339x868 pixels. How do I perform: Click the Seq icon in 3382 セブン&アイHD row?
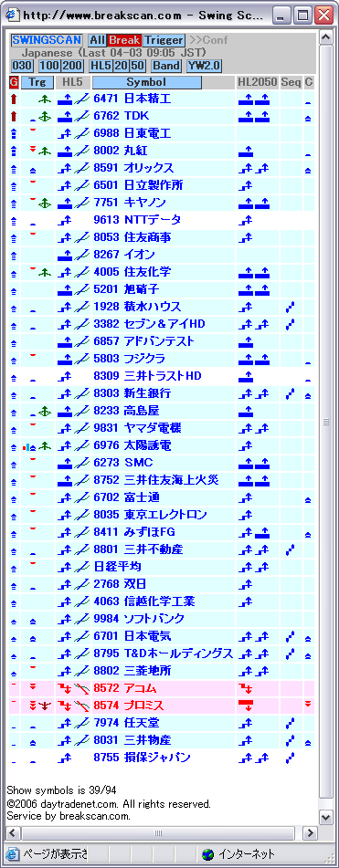[290, 324]
